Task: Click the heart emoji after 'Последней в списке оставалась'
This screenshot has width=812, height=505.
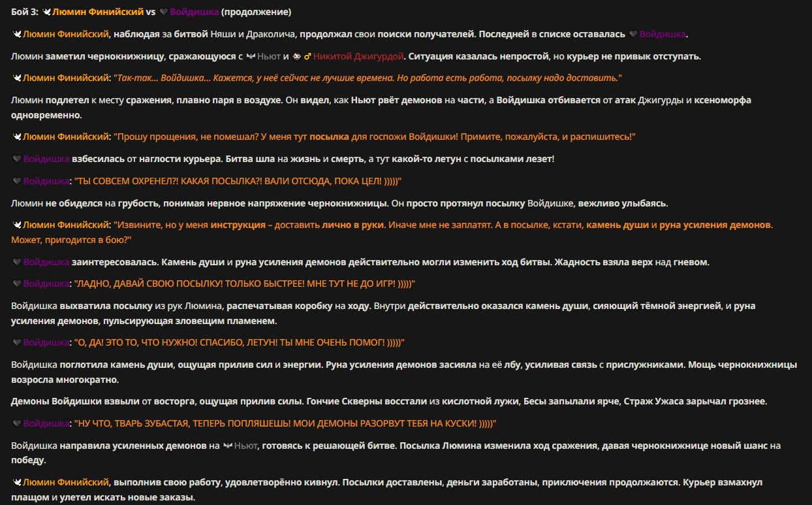Action: click(x=633, y=34)
